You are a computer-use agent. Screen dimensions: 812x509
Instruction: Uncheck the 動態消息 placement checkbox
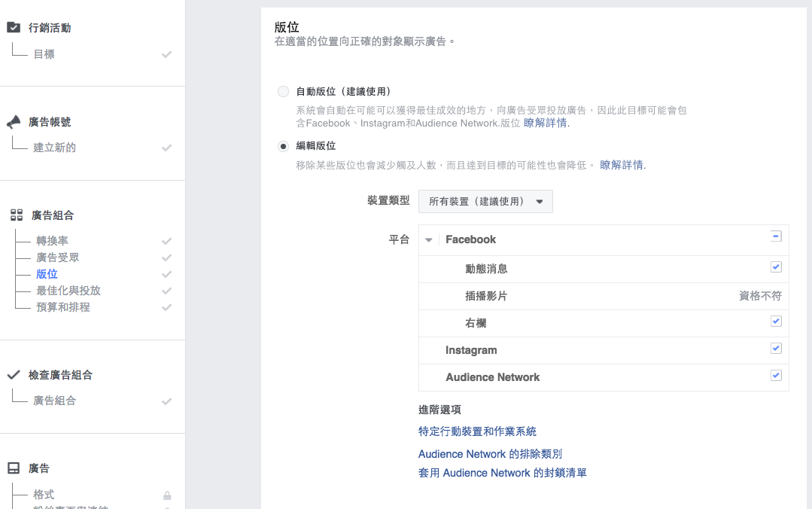(776, 267)
